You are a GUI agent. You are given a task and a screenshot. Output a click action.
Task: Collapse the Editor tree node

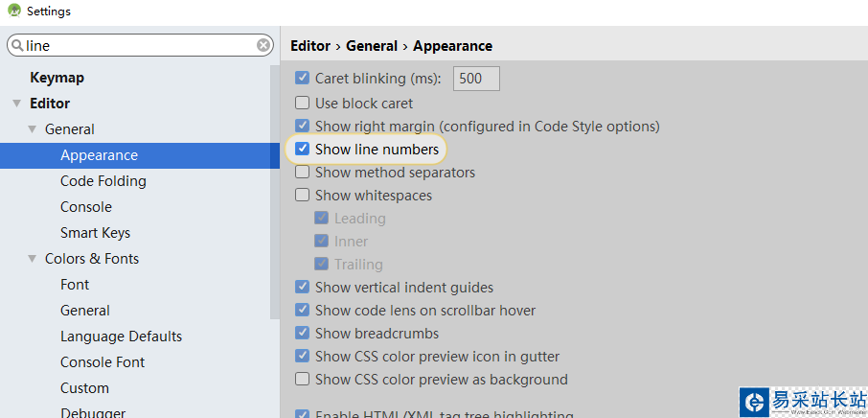(16, 104)
